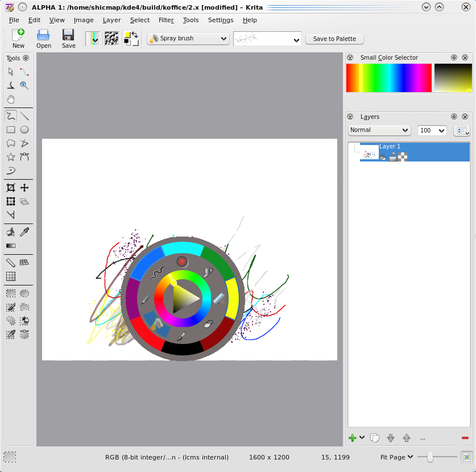476x472 pixels.
Task: Pick the Rectangle drawing tool
Action: pyautogui.click(x=10, y=130)
